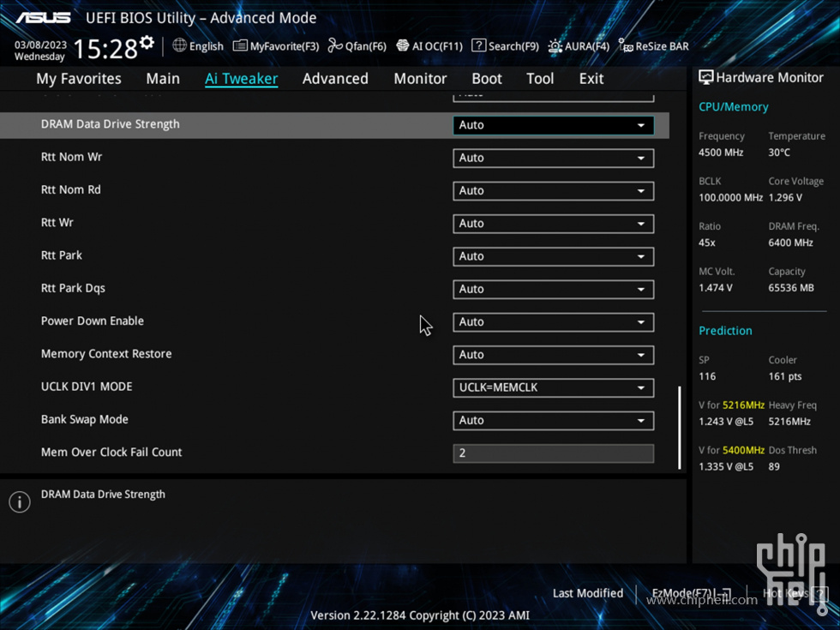Go to the Exit tab
This screenshot has width=840, height=630.
(591, 79)
